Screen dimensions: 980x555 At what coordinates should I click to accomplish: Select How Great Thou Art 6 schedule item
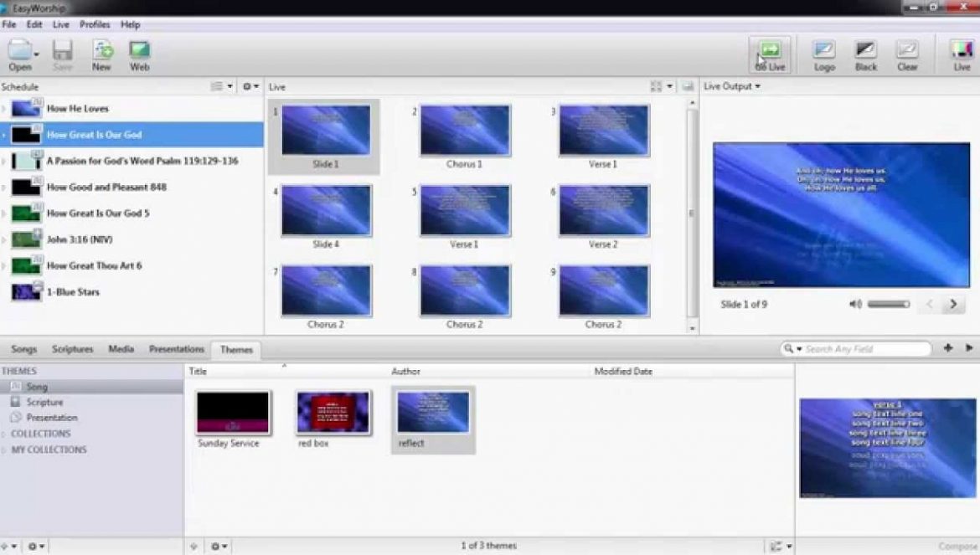[94, 265]
